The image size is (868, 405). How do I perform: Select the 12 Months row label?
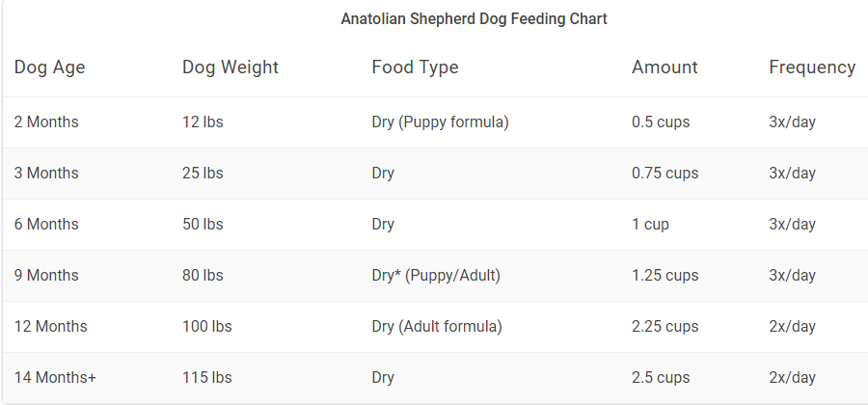pos(50,327)
